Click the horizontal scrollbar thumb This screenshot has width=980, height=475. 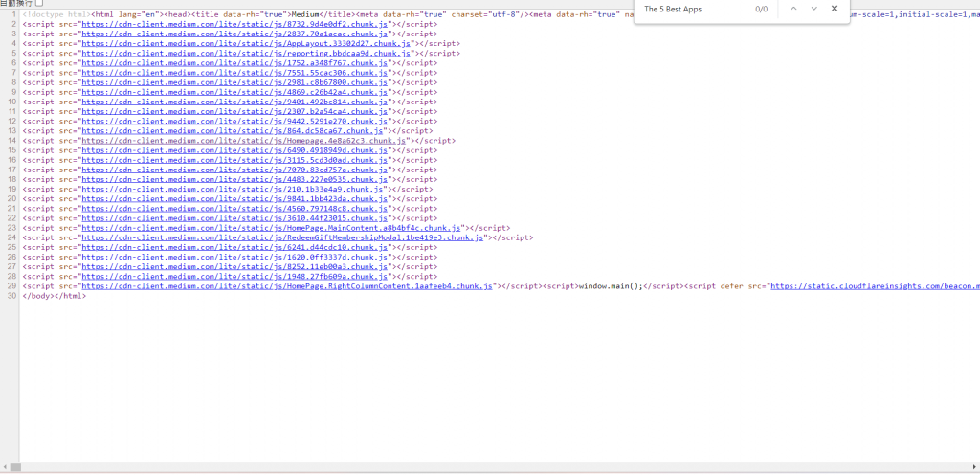pos(15,467)
